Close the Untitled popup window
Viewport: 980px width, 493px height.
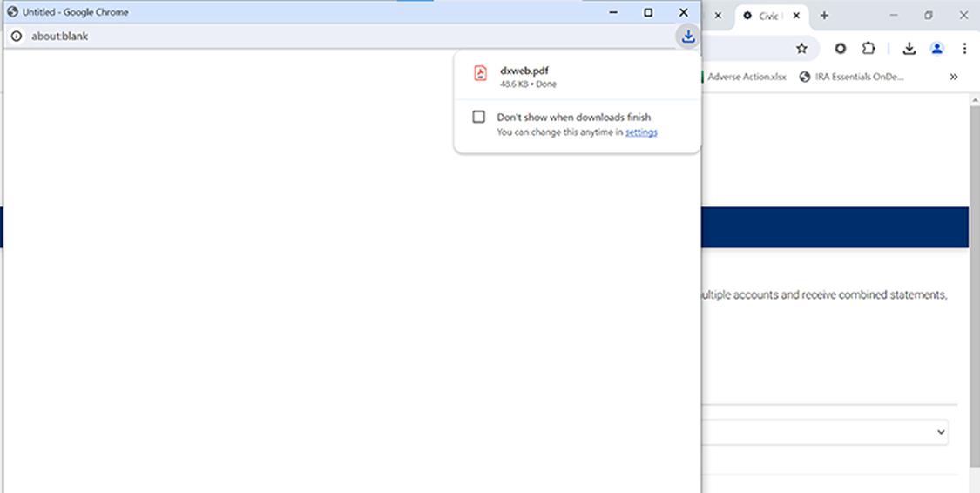(x=684, y=12)
